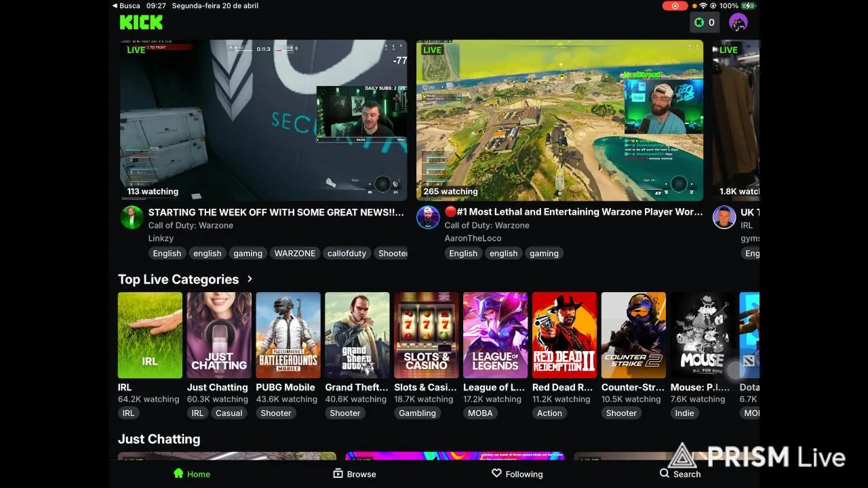Play Linkzy's Warzone stream thumbnail
The image size is (868, 488).
tap(264, 120)
